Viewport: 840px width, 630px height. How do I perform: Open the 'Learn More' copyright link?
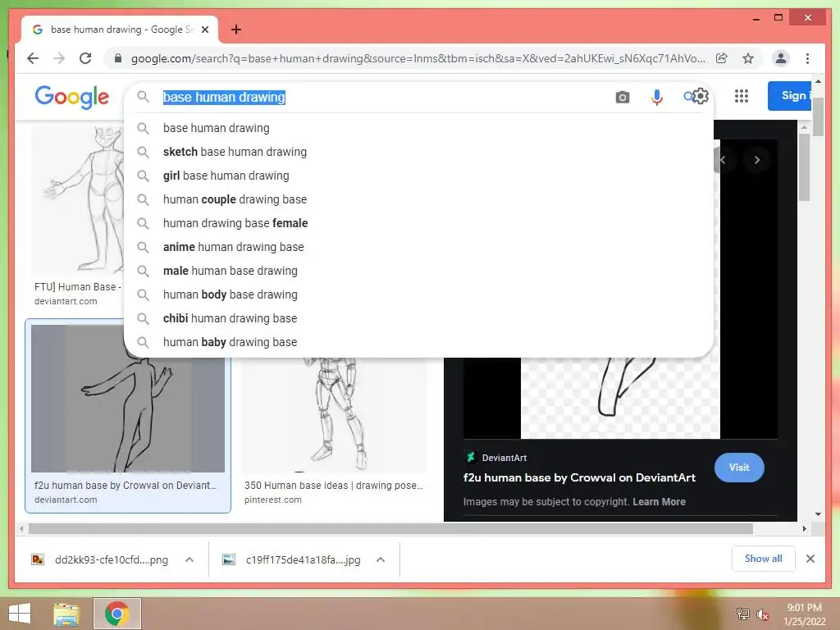point(659,502)
